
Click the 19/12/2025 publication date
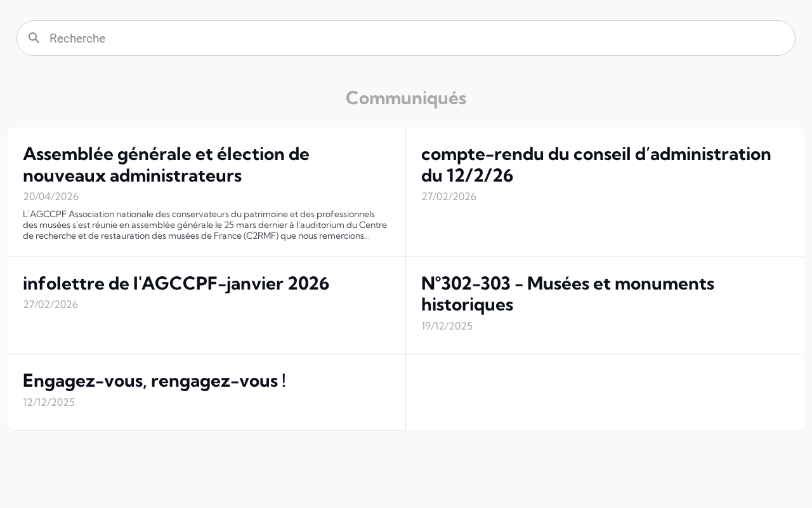[x=447, y=326]
